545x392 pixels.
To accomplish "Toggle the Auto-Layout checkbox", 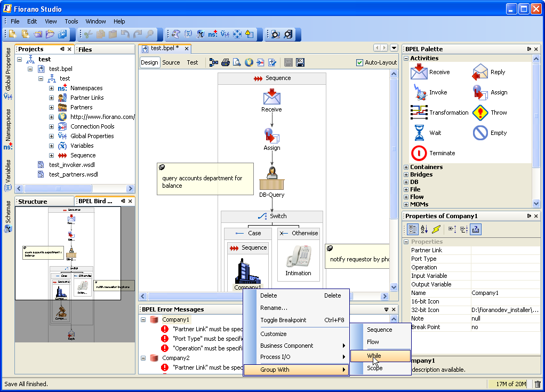I will (360, 62).
